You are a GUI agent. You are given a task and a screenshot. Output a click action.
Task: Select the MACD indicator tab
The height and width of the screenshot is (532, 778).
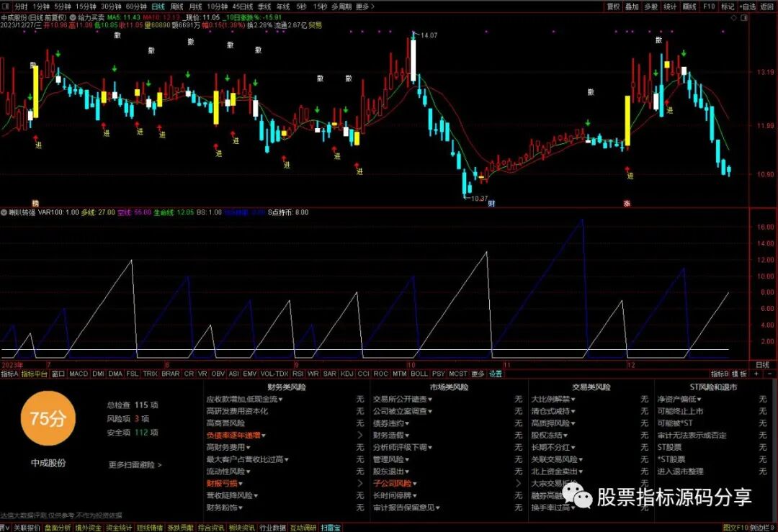(x=79, y=374)
